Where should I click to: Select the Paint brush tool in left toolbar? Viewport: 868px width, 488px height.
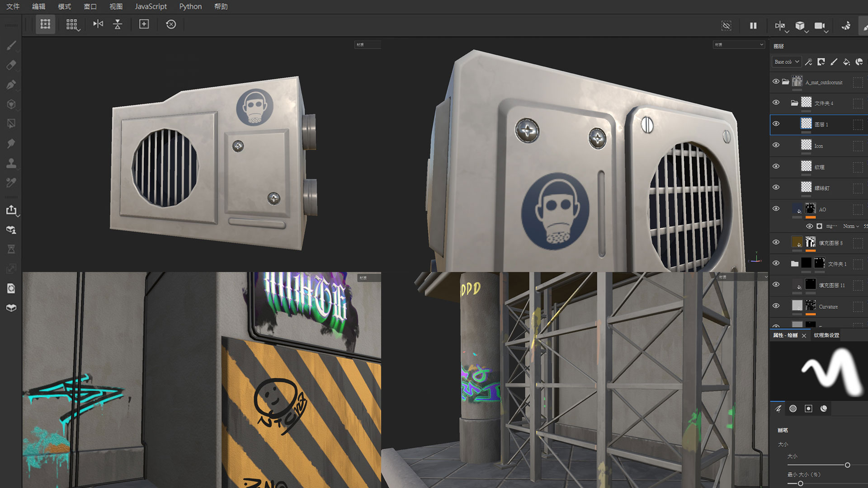[x=11, y=45]
